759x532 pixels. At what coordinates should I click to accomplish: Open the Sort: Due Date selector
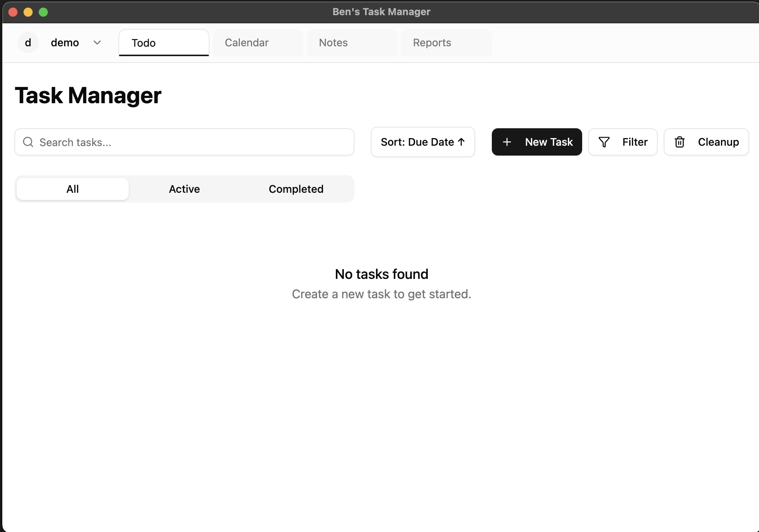pos(422,142)
